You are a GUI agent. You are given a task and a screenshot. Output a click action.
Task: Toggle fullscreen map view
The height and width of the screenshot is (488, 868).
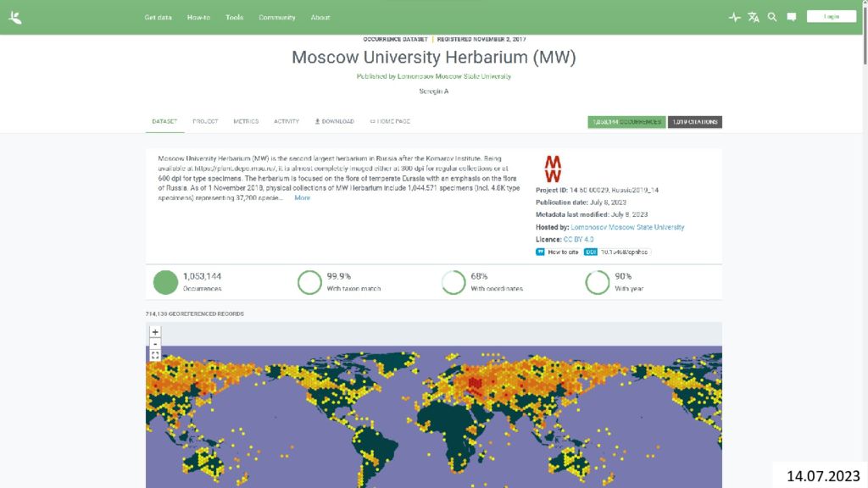coord(155,355)
